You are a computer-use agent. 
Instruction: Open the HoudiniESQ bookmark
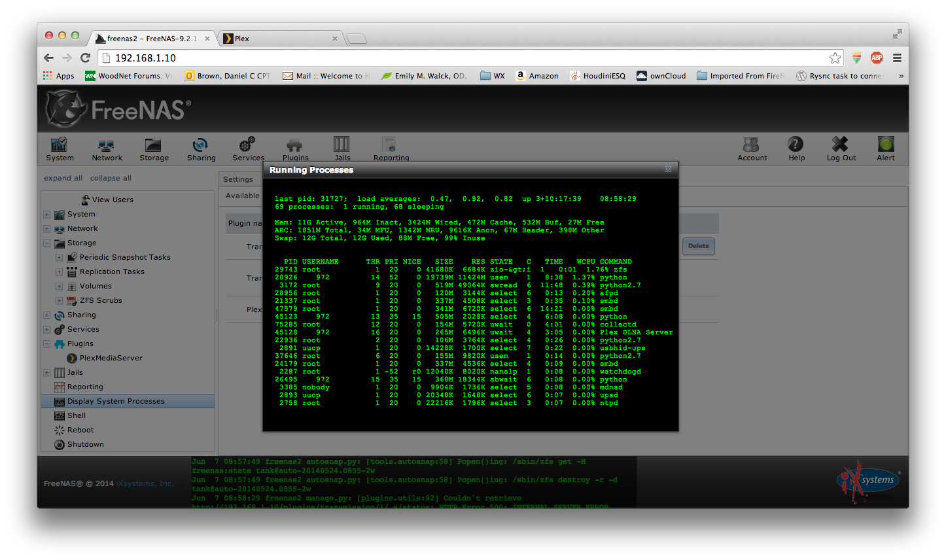tap(597, 76)
